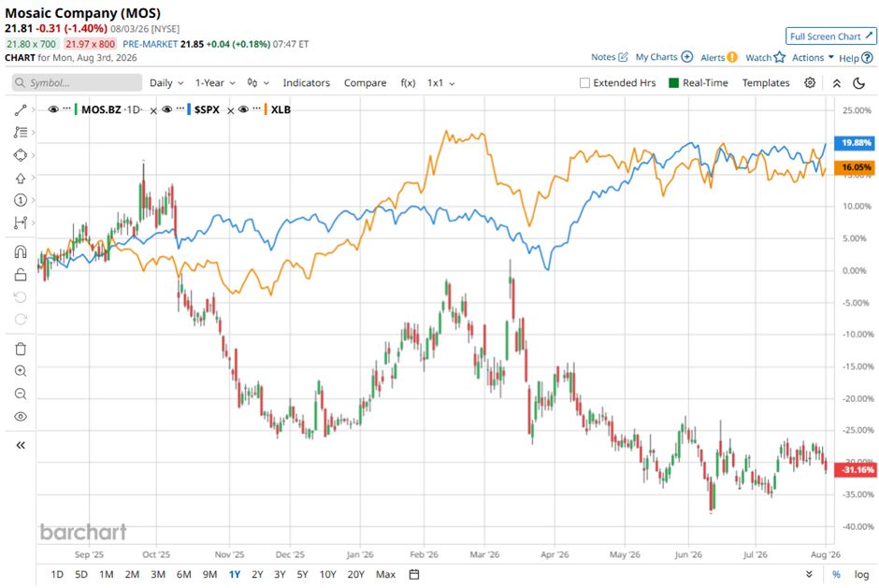Add chart to My Charts
This screenshot has height=588, width=879.
point(687,57)
